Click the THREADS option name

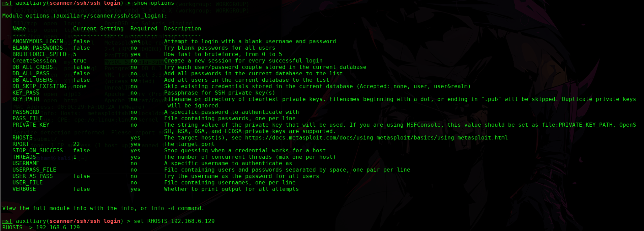coord(24,157)
